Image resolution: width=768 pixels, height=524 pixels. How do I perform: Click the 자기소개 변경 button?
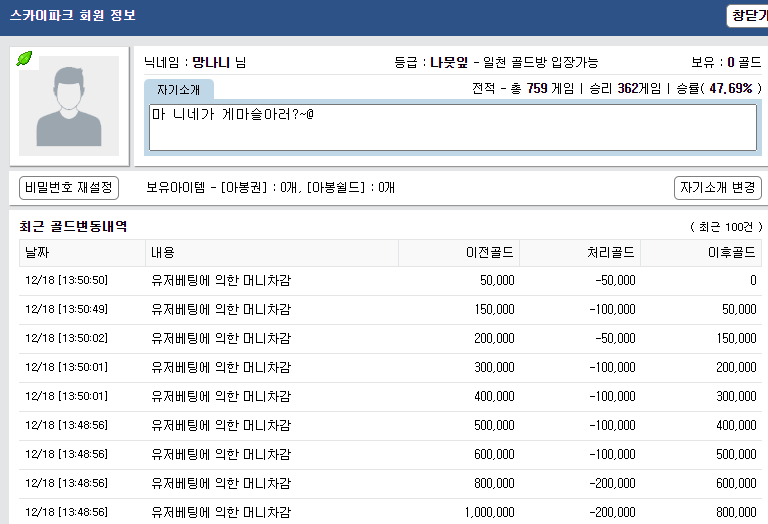[x=718, y=188]
